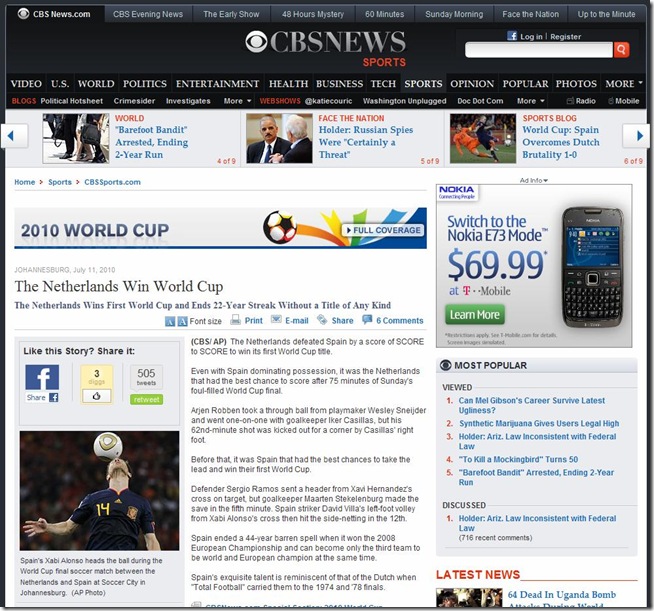Open the TECH section
This screenshot has width=654, height=611.
pyautogui.click(x=383, y=84)
